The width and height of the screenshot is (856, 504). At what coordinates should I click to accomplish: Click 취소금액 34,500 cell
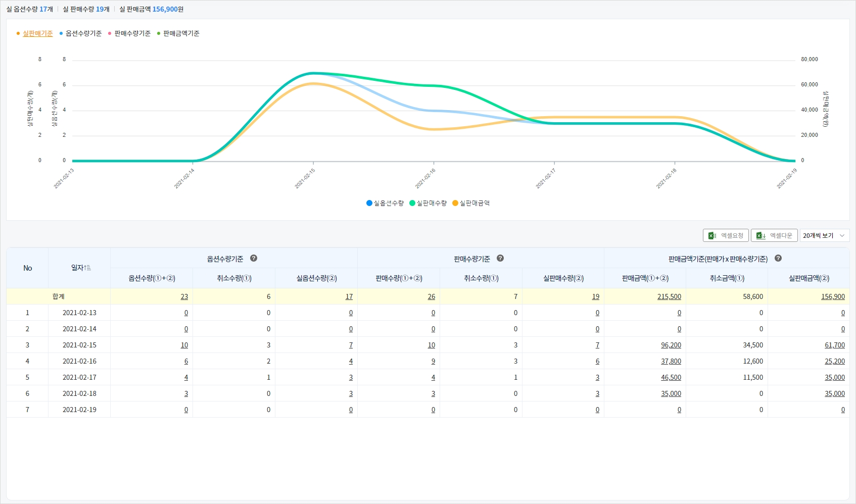pyautogui.click(x=727, y=345)
